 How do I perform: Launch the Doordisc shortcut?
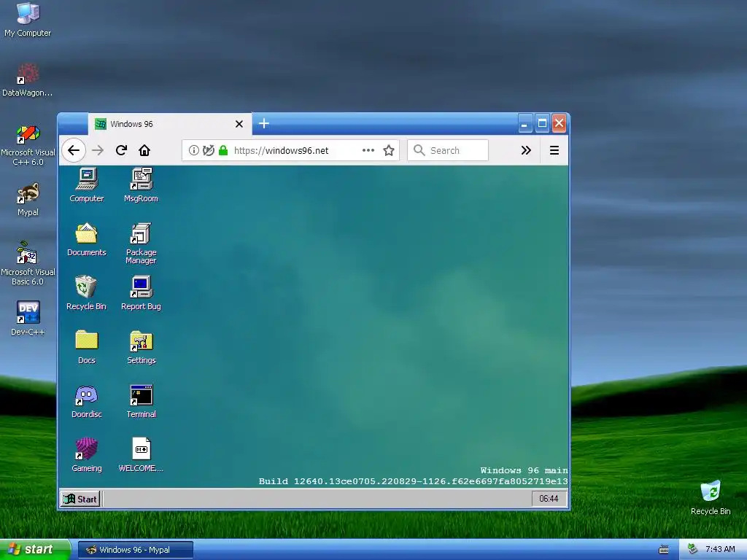click(87, 402)
